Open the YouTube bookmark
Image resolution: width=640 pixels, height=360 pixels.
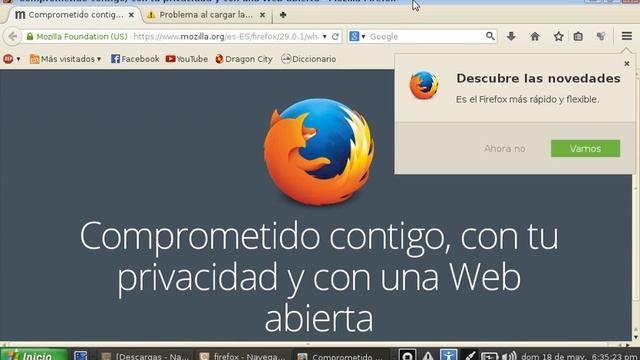(187, 59)
